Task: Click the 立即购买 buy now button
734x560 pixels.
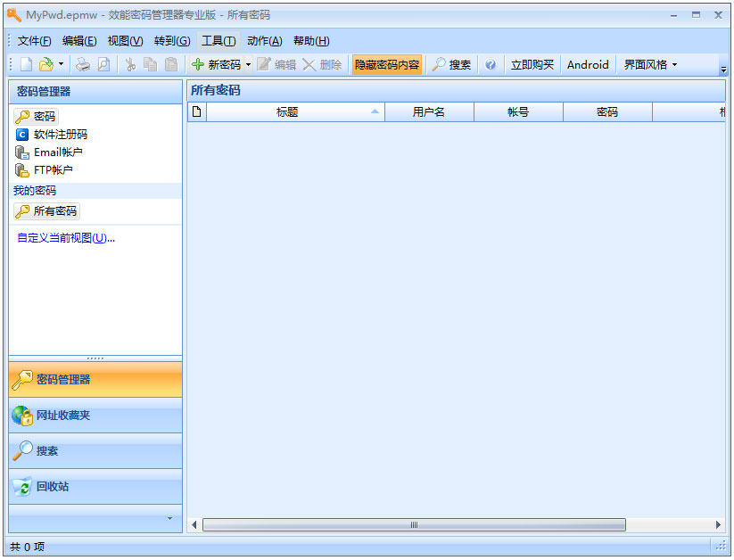Action: click(x=532, y=64)
